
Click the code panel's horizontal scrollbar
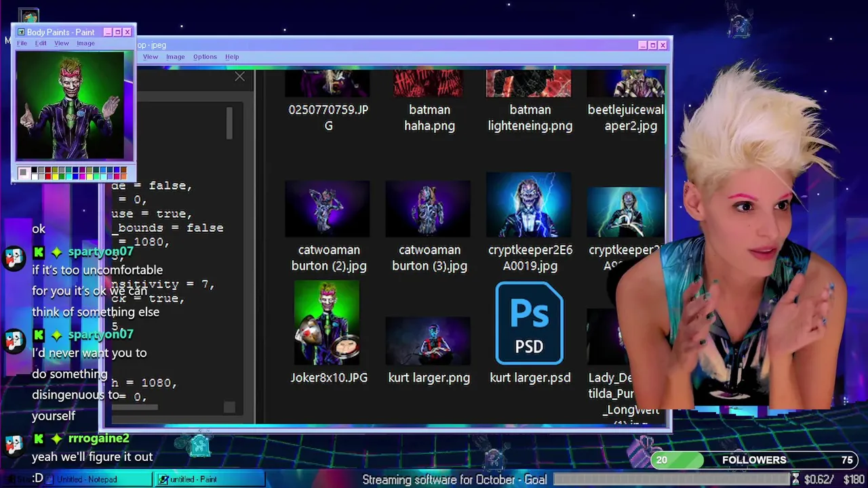[135, 407]
